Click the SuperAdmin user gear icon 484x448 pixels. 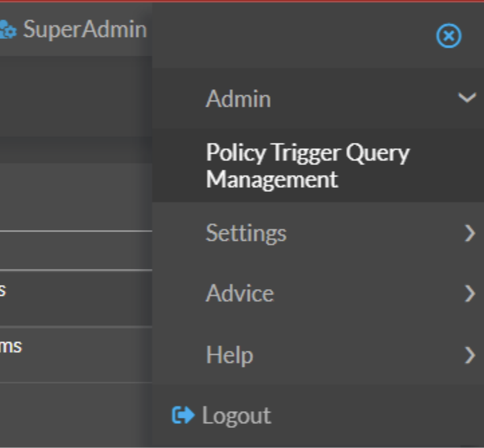pyautogui.click(x=8, y=30)
